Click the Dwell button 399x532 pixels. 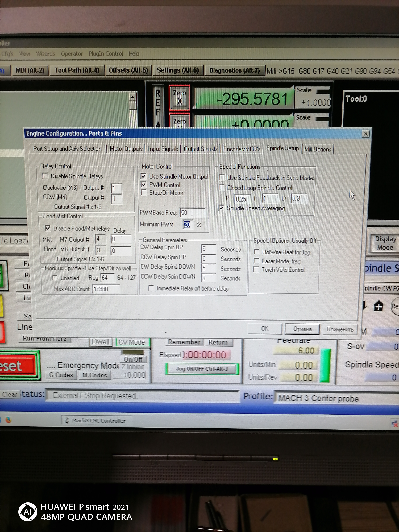(101, 342)
